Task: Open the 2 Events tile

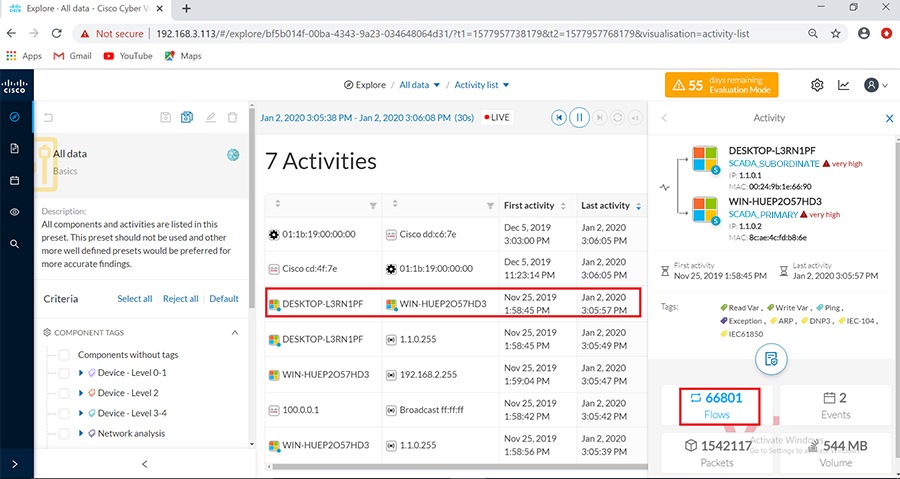Action: point(835,406)
